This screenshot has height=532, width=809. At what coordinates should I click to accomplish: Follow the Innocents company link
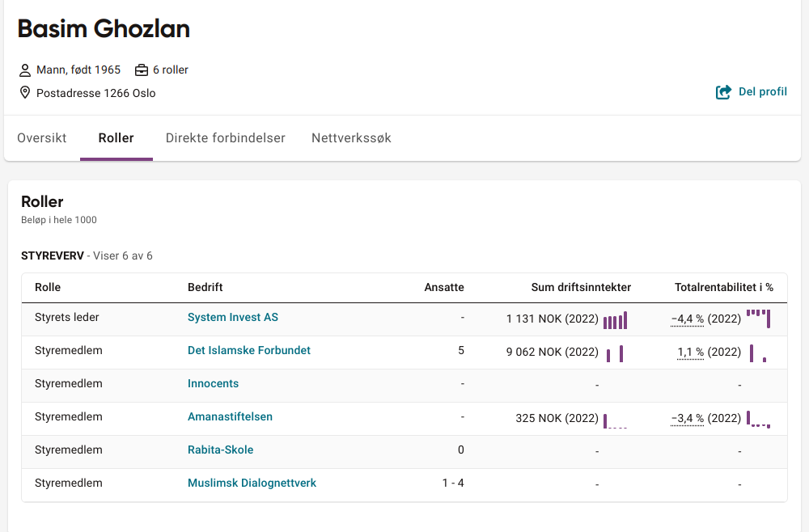pos(213,384)
